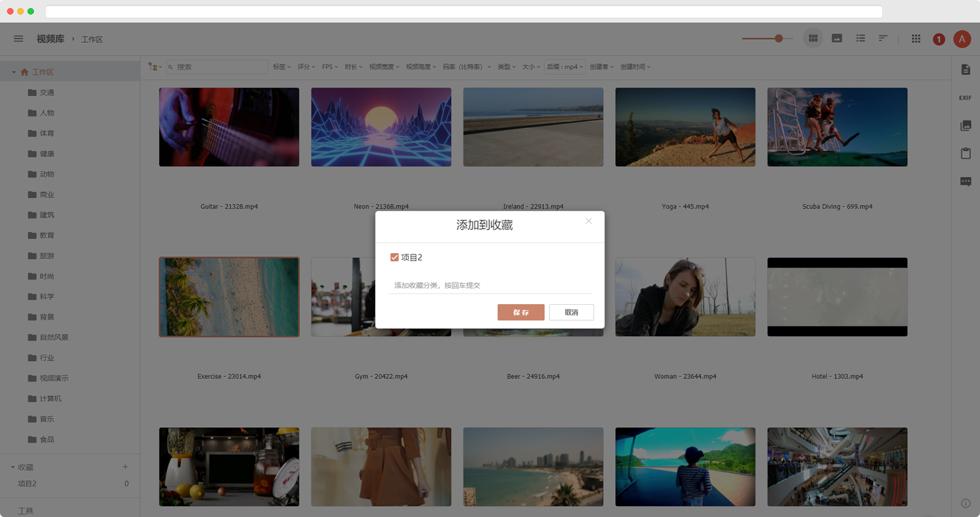Click the 保存 button
This screenshot has height=517, width=980.
521,312
